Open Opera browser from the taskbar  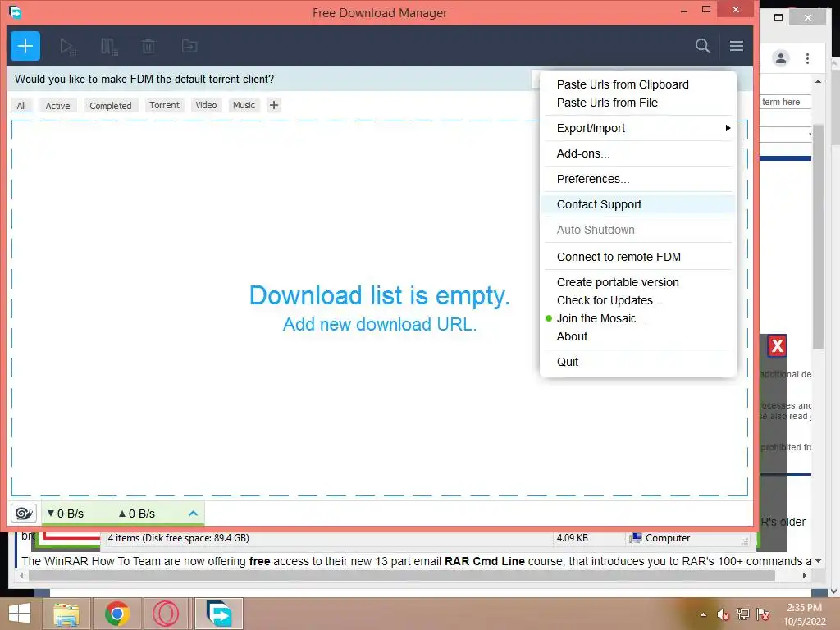(x=166, y=614)
